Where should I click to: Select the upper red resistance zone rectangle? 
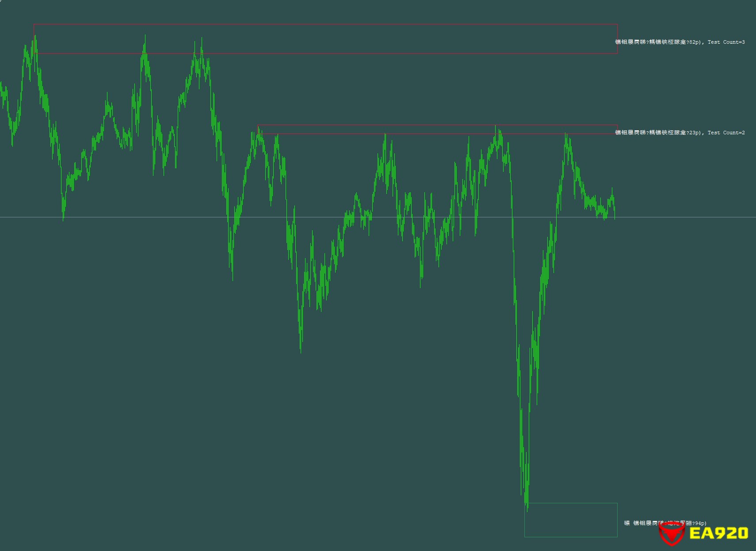(325, 24)
